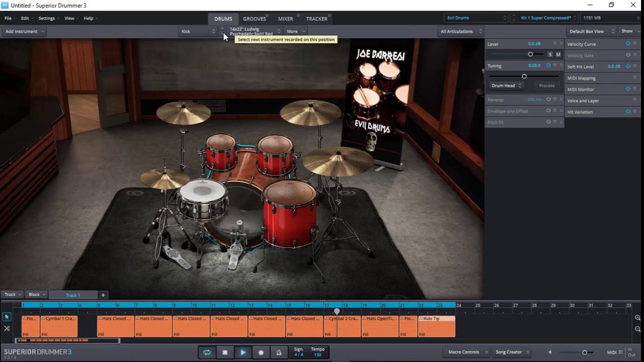Start recording with the record button
The image size is (644, 362).
[261, 352]
